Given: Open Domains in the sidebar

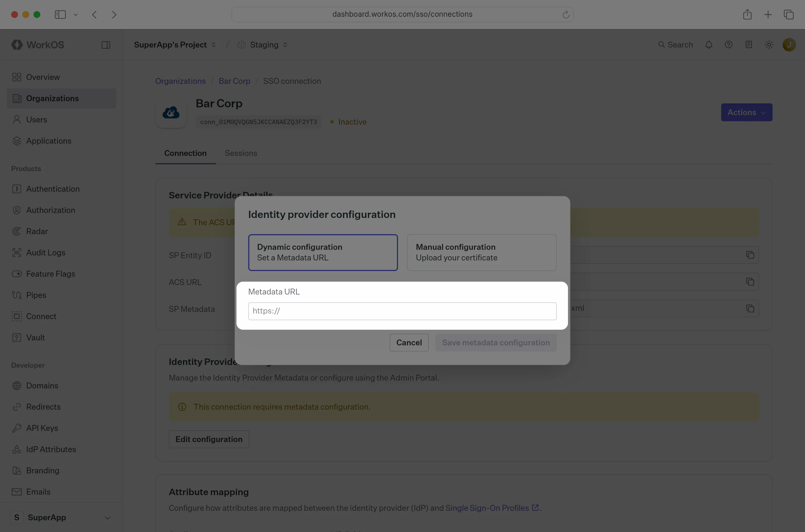Looking at the screenshot, I should point(61,386).
